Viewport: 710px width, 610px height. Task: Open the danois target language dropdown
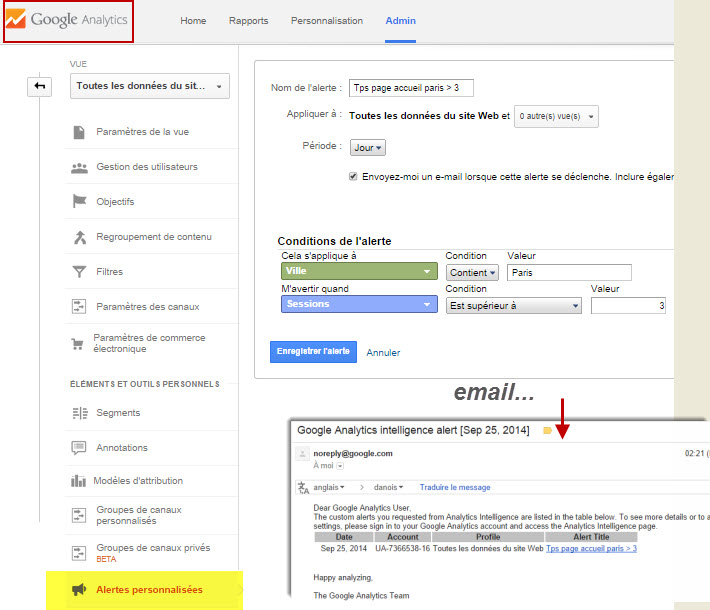click(388, 487)
